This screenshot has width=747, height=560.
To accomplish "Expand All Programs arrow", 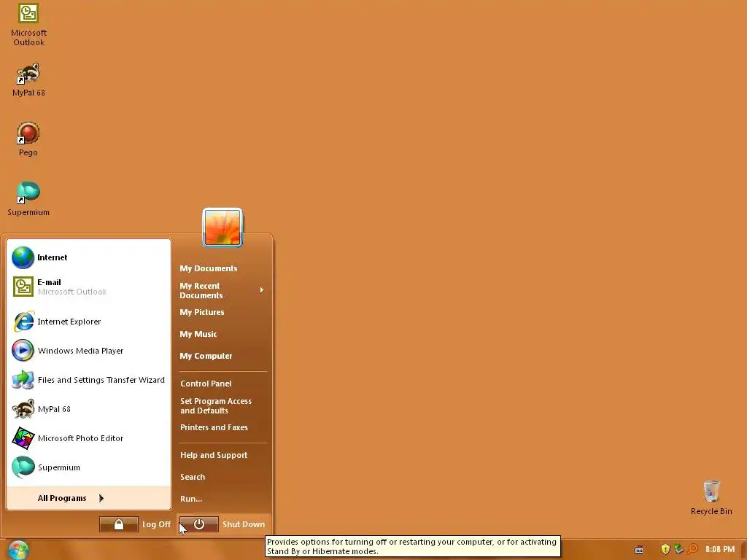I will 101,498.
